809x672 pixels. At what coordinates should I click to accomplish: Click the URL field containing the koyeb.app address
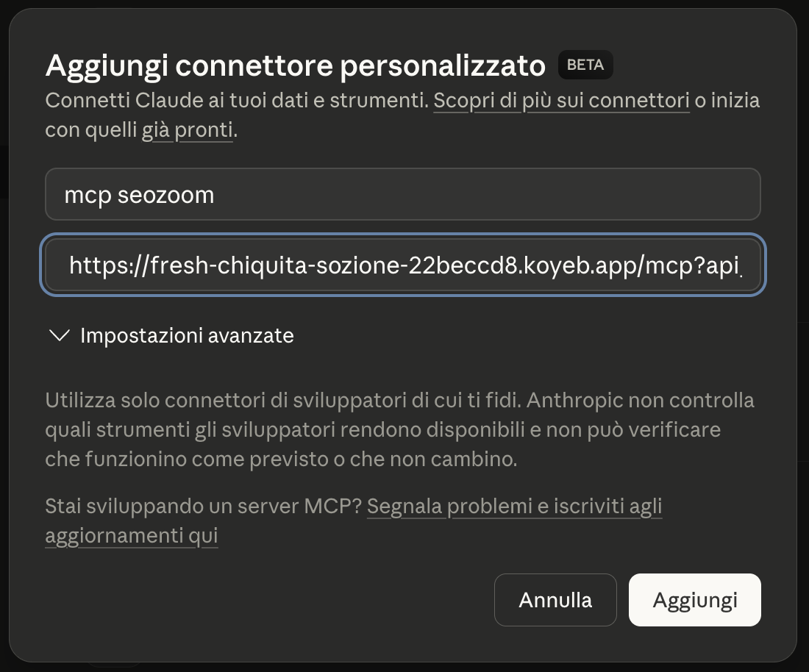point(402,265)
